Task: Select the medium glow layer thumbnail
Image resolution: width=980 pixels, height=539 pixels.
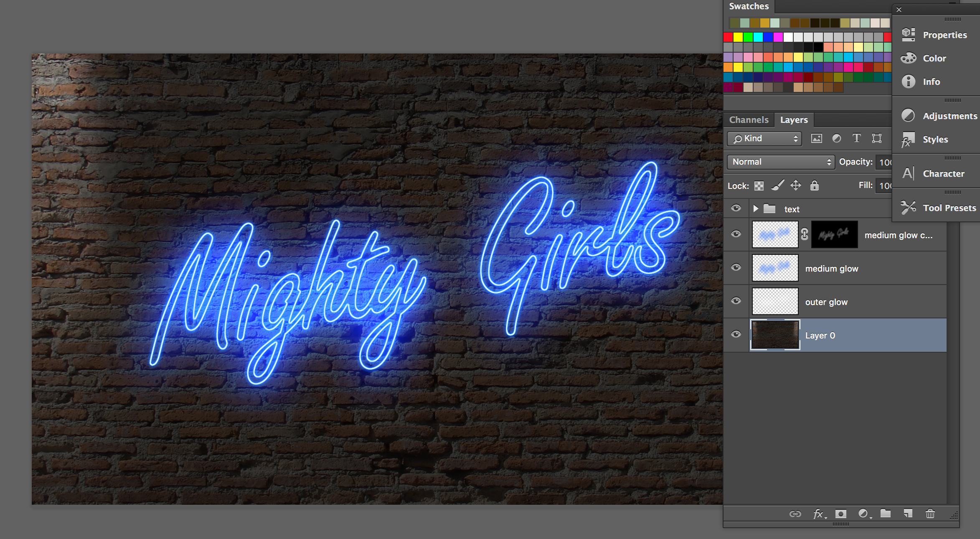Action: point(775,268)
